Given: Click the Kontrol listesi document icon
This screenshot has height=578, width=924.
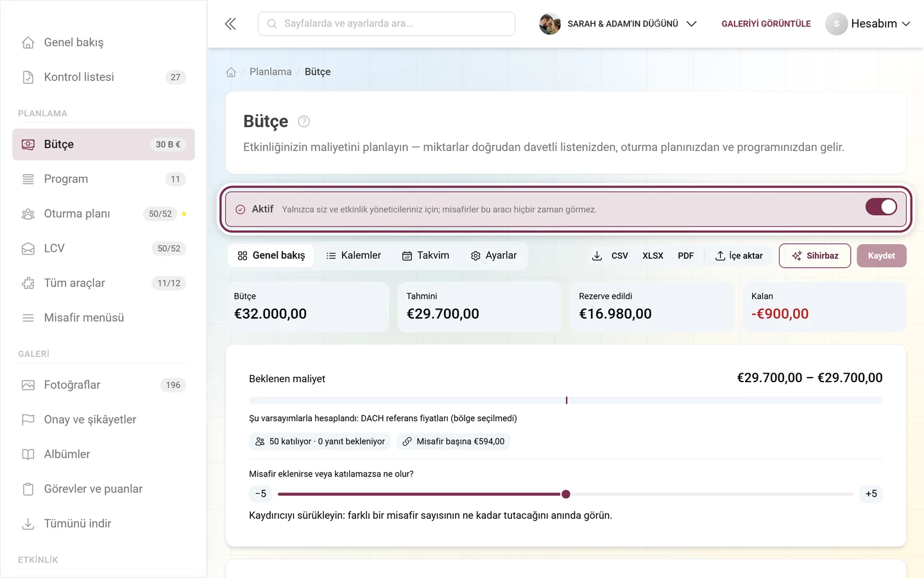Looking at the screenshot, I should [28, 77].
